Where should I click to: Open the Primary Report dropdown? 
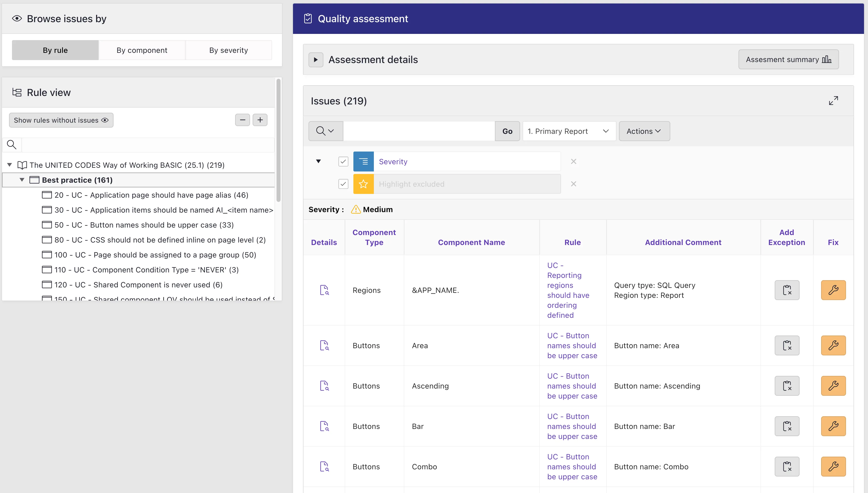pyautogui.click(x=569, y=131)
